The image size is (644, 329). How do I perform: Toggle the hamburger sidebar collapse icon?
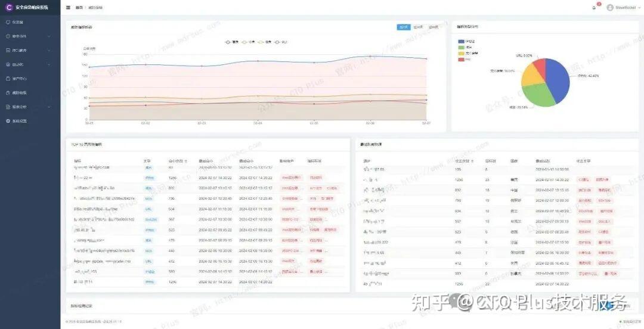point(68,7)
